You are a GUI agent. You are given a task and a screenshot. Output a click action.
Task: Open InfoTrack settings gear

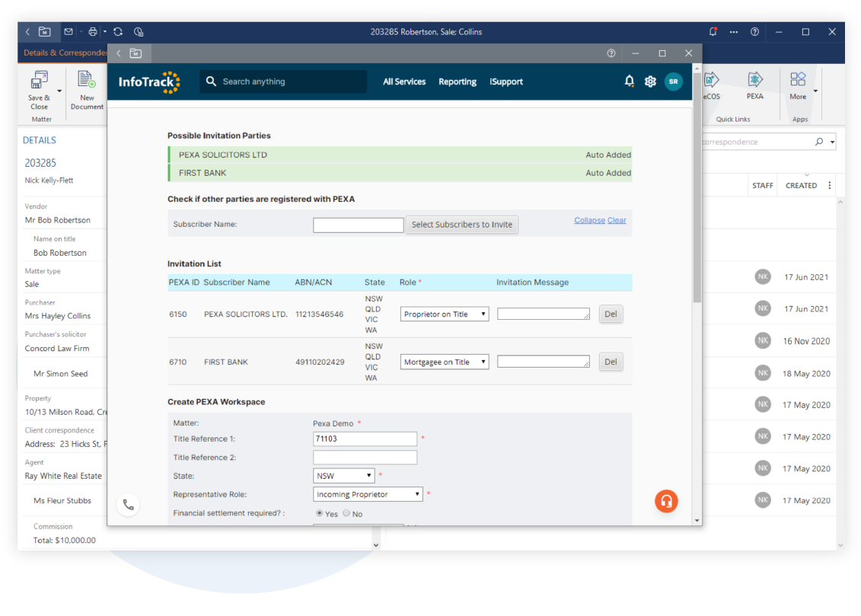pos(650,81)
